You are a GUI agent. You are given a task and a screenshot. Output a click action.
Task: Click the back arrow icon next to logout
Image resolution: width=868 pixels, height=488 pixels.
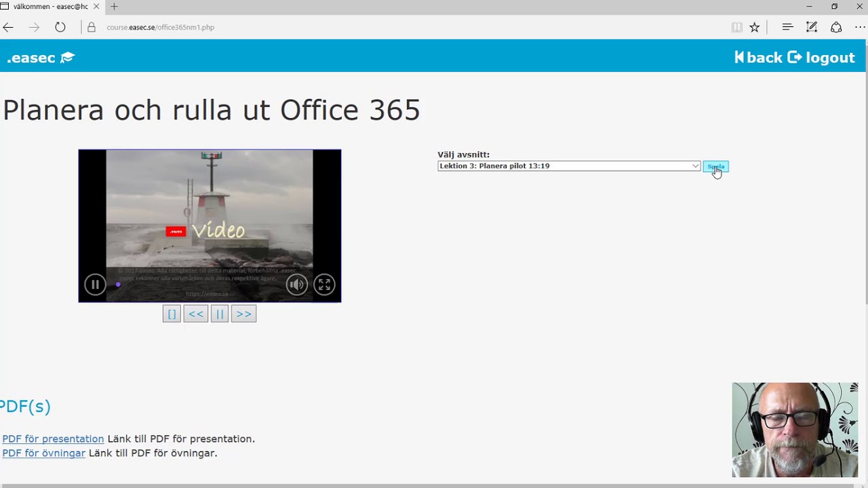[x=739, y=57]
